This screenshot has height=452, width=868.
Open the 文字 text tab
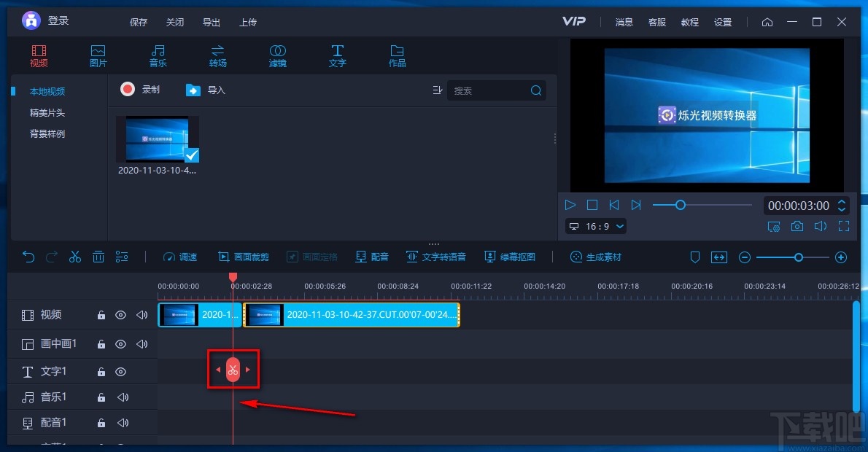click(x=337, y=56)
